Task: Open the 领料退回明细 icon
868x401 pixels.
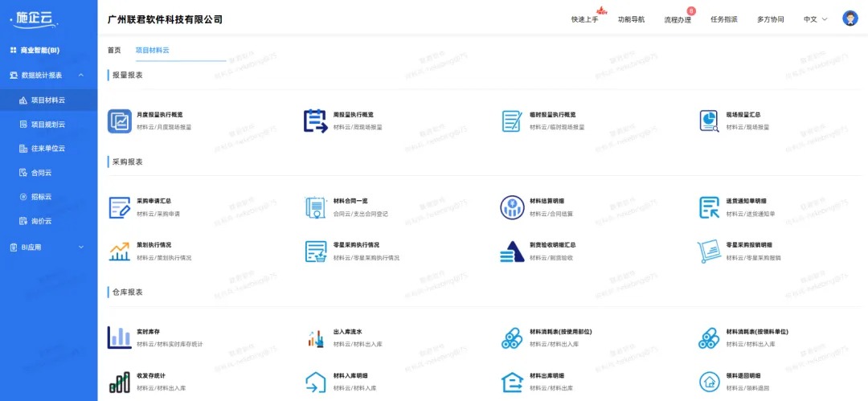Action: 709,383
